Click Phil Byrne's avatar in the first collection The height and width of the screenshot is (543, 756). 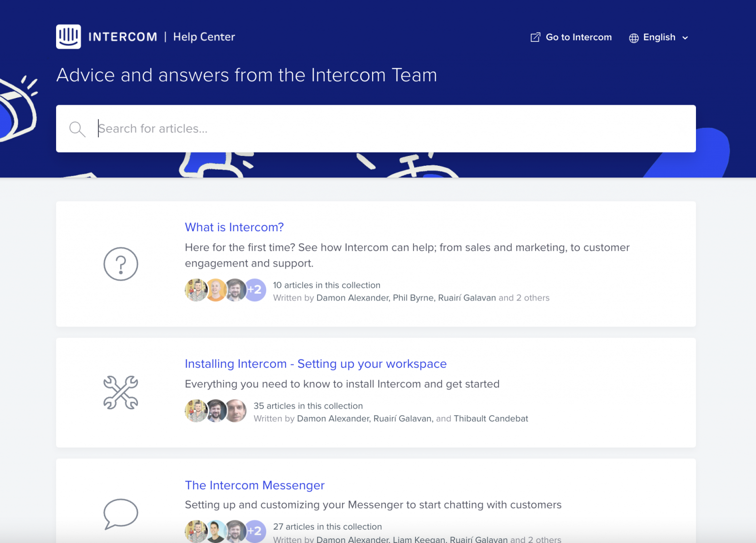tap(216, 290)
